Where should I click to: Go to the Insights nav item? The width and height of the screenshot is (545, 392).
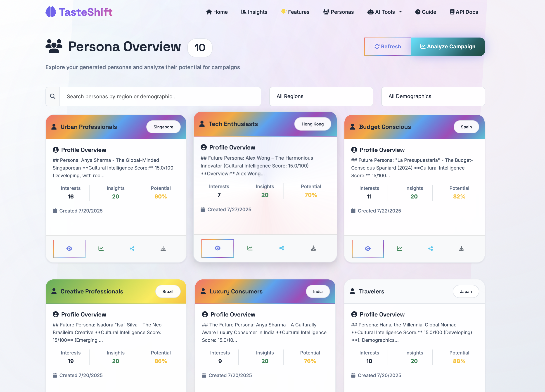tap(254, 12)
